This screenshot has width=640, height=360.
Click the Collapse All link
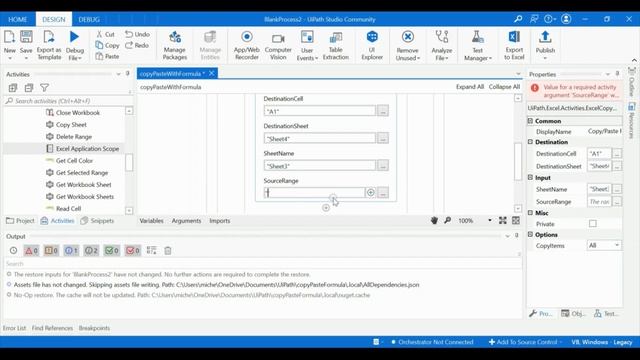[x=504, y=87]
